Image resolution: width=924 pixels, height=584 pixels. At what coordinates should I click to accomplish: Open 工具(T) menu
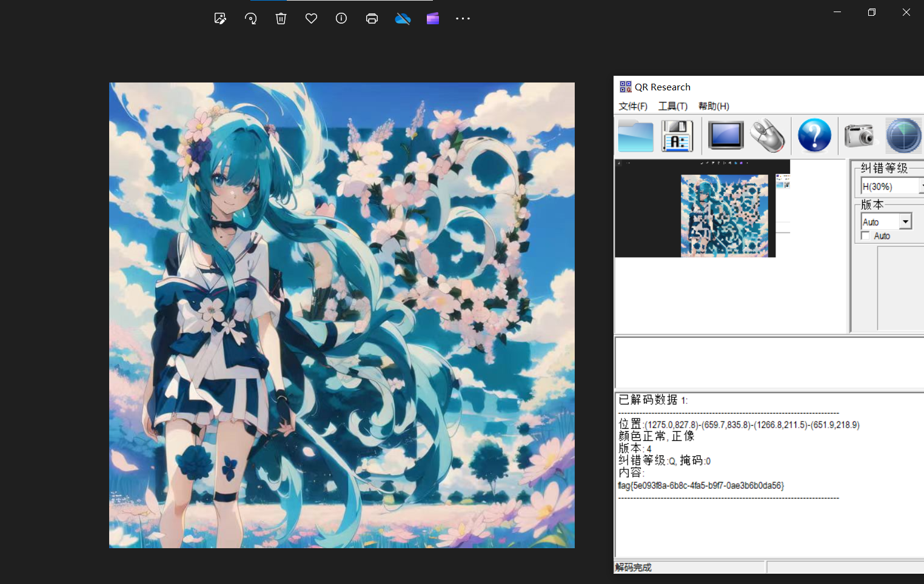pos(673,106)
